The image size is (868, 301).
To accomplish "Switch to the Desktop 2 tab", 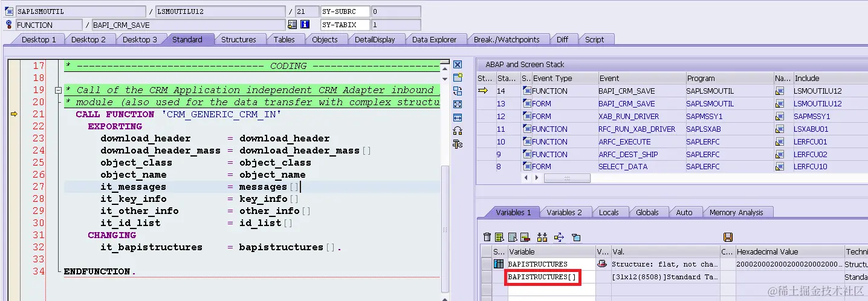I will point(88,39).
